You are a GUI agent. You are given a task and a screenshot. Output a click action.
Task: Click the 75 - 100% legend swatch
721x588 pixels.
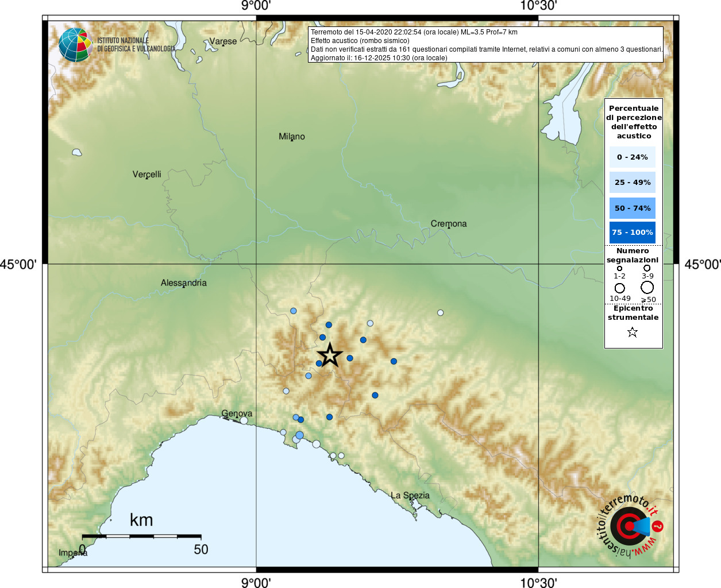click(x=632, y=233)
